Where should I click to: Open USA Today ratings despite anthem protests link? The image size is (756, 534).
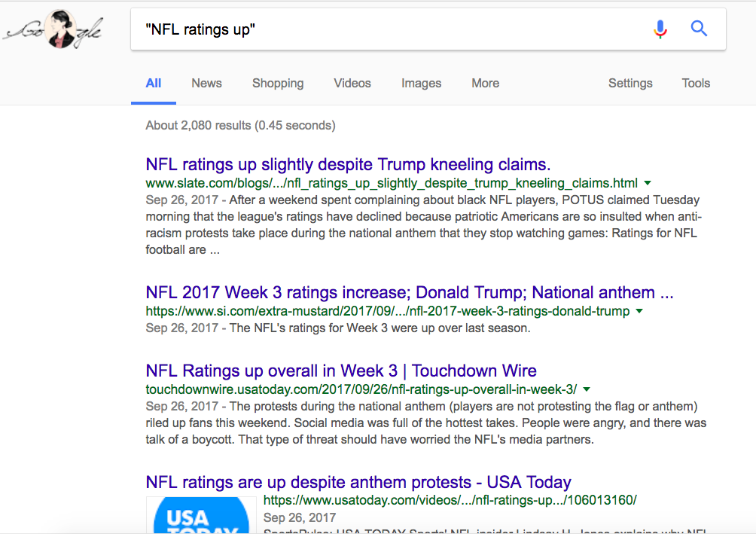(x=358, y=482)
